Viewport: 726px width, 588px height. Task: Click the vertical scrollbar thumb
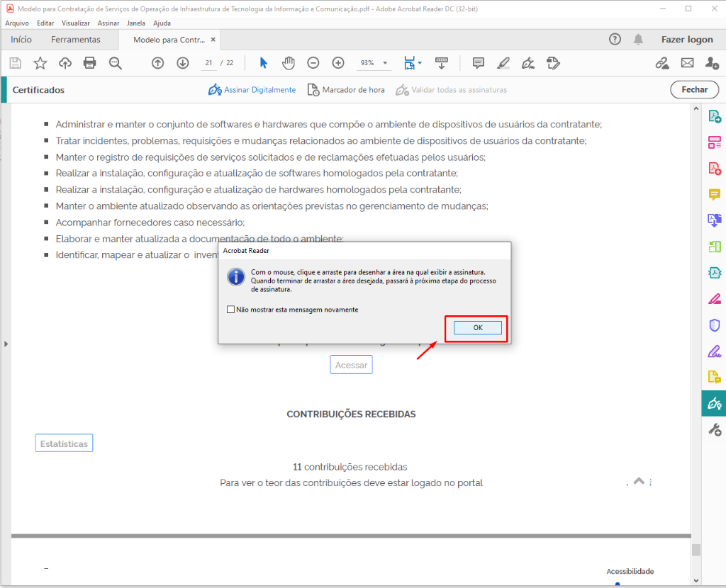[x=696, y=550]
